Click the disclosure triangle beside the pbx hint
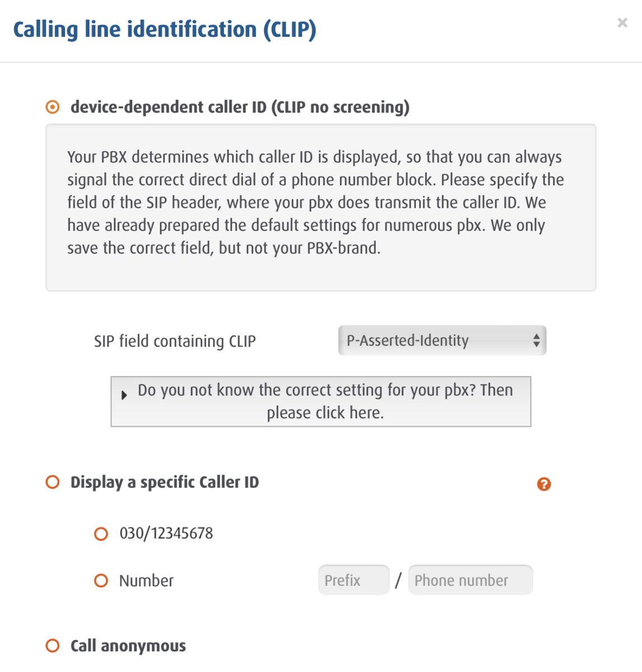The height and width of the screenshot is (672, 642). [124, 395]
